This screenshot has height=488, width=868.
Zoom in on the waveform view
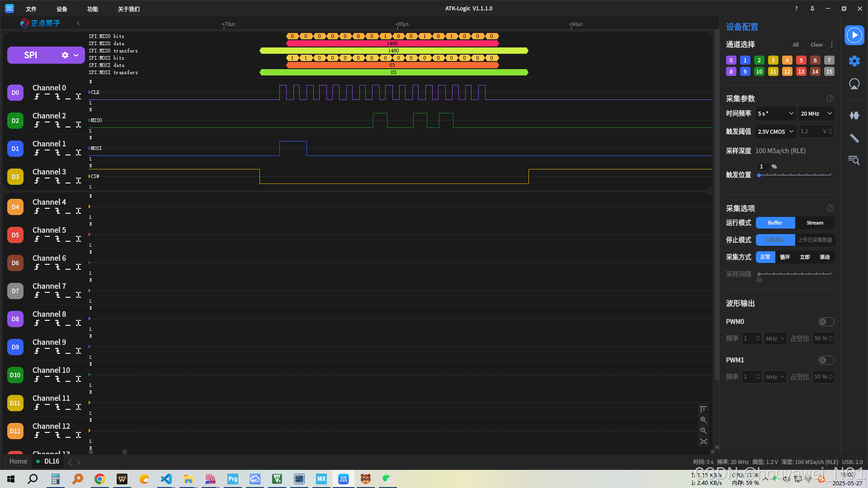tap(703, 420)
